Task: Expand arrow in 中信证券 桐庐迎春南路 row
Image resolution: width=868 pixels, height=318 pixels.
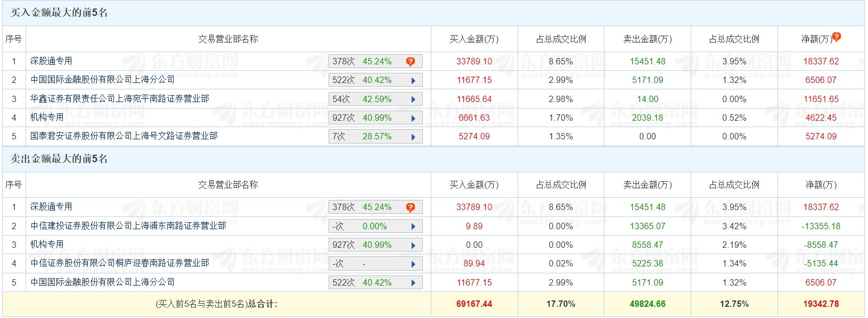Action: [413, 264]
